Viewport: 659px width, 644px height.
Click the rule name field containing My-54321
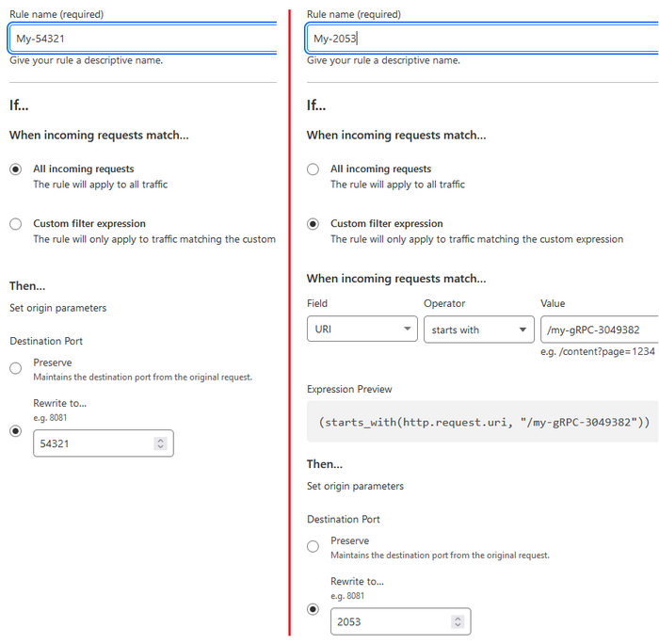tap(141, 39)
